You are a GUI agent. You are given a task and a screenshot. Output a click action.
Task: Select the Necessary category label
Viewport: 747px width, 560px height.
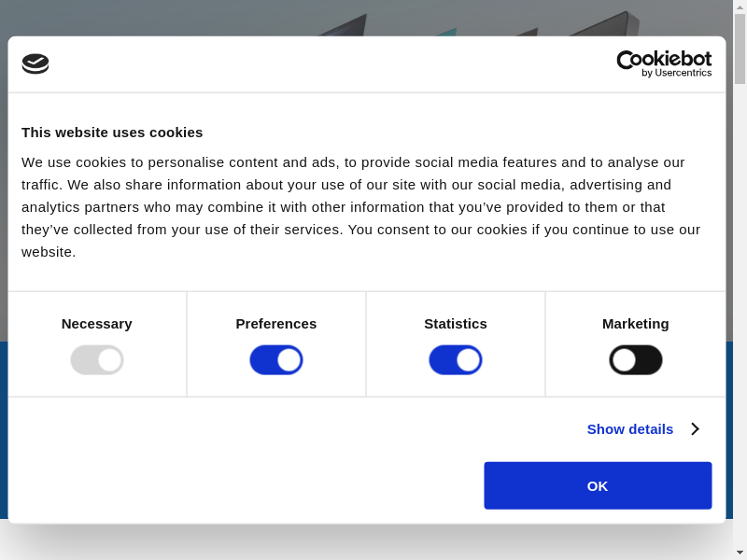[97, 324]
